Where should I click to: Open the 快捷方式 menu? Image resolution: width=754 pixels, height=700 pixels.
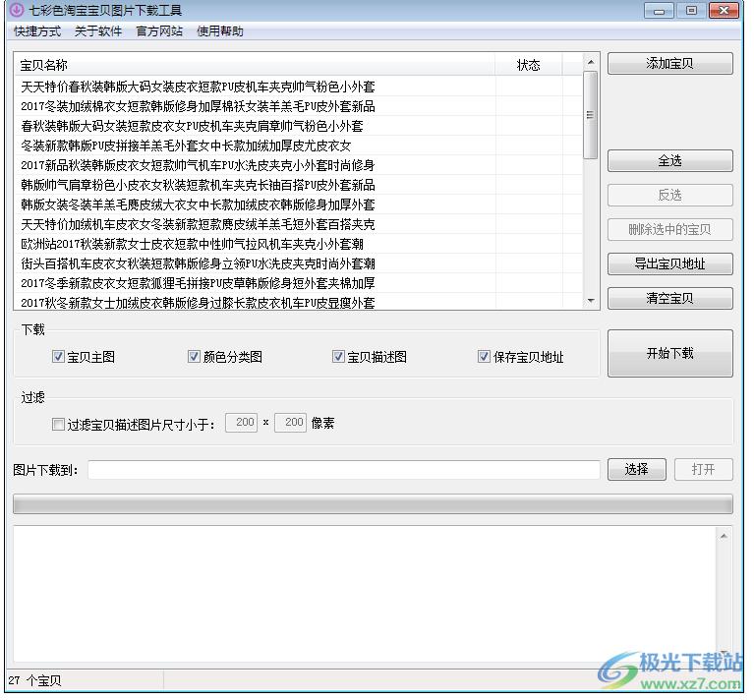tap(37, 31)
